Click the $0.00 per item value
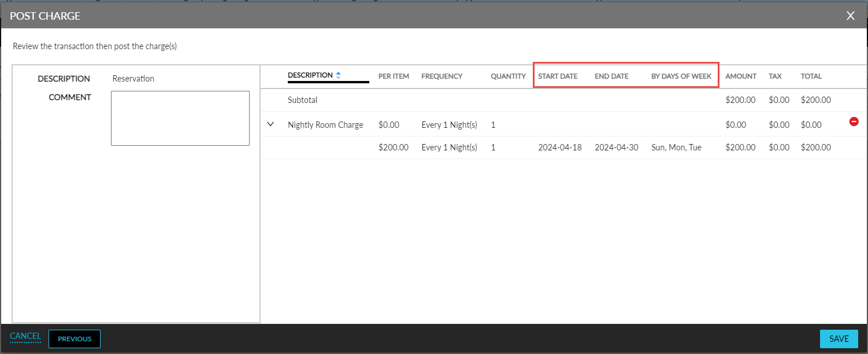Viewport: 868px width, 354px height. click(389, 125)
